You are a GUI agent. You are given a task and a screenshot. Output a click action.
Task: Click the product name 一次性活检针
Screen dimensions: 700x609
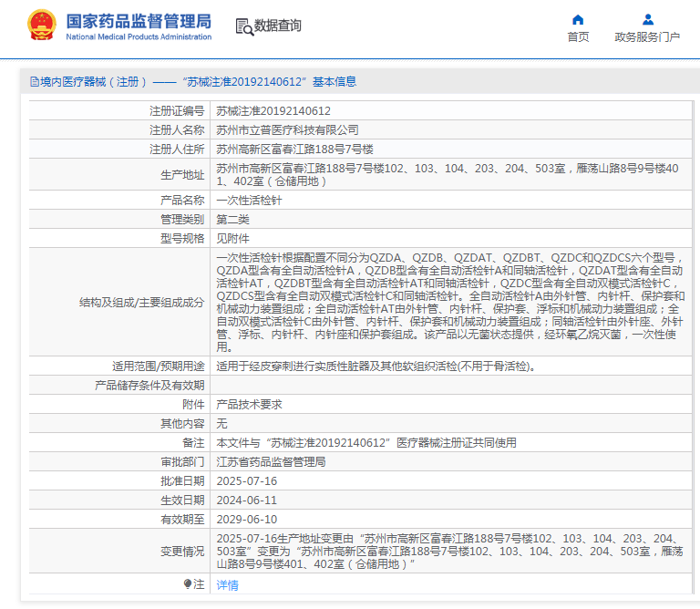(249, 200)
